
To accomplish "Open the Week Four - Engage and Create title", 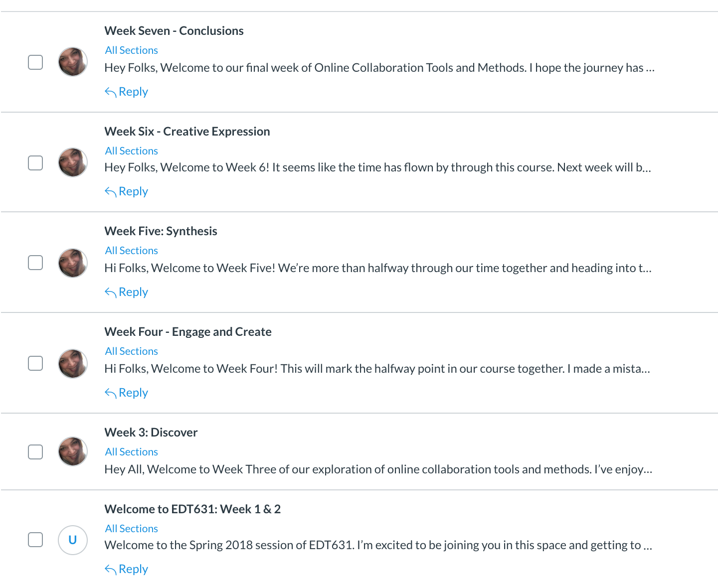I will 188,332.
